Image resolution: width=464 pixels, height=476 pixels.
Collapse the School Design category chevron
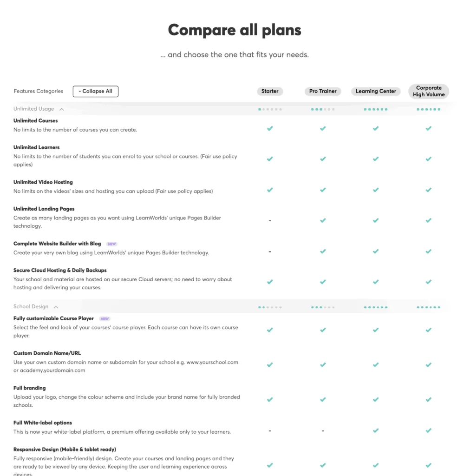tap(56, 307)
